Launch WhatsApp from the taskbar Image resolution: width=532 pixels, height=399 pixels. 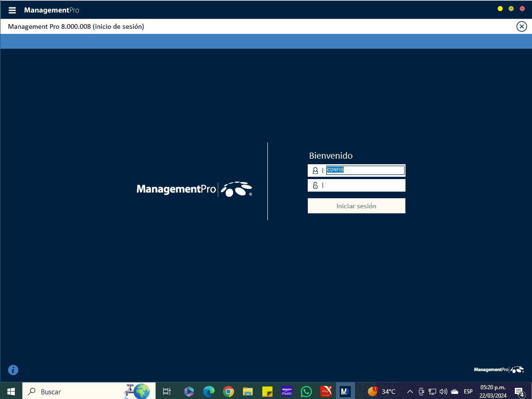coord(306,392)
